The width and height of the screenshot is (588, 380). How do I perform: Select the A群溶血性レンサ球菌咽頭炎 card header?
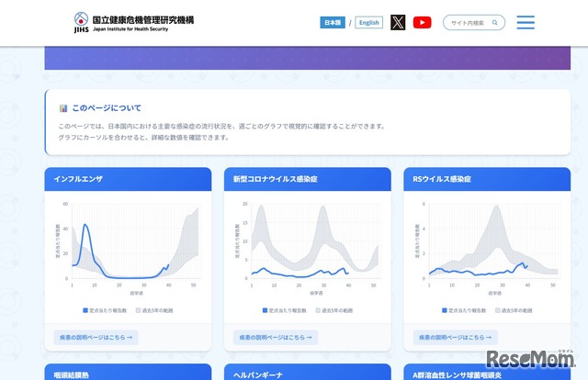487,372
